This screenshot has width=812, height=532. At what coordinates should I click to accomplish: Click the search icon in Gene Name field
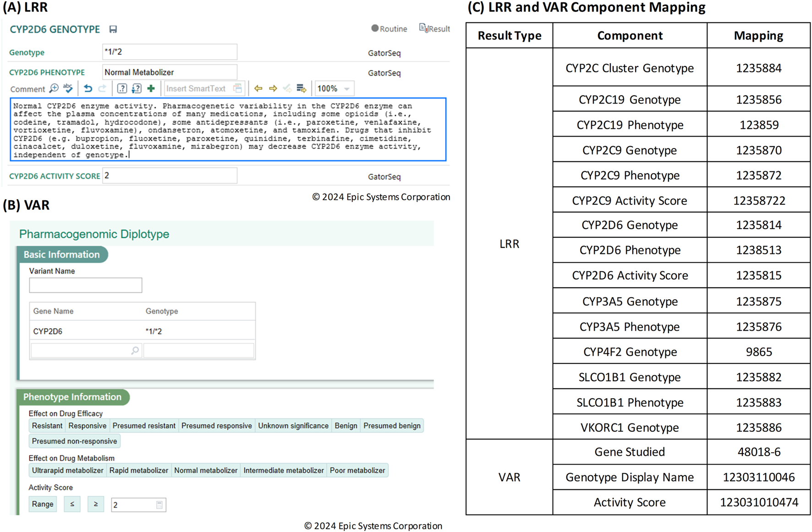coord(135,351)
